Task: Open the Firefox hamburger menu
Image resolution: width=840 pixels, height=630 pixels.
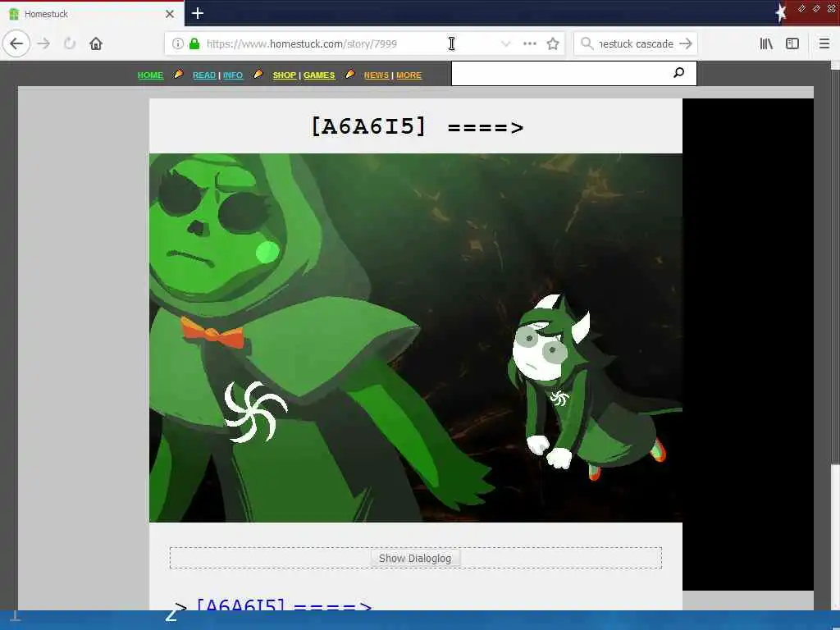Action: pos(824,44)
